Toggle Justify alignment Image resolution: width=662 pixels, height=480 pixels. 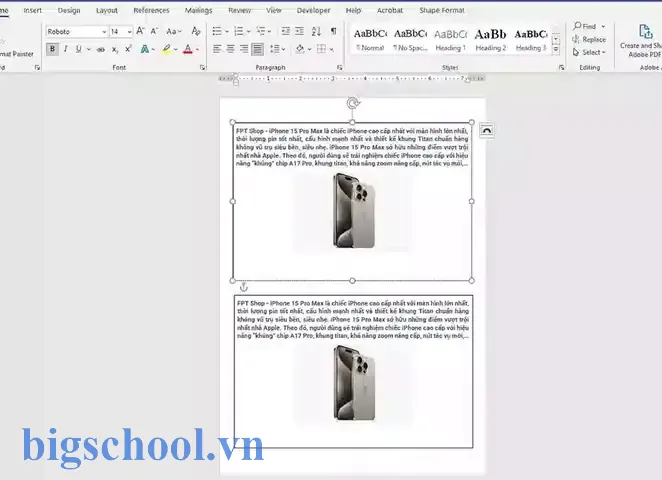(257, 49)
